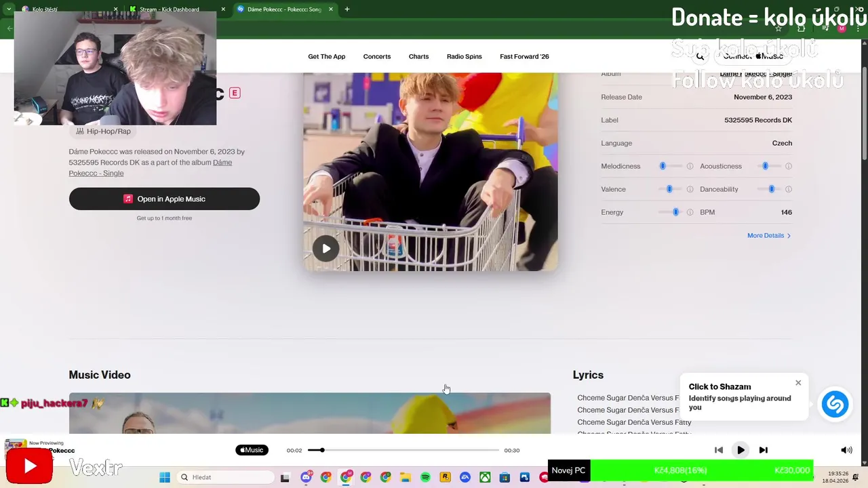The width and height of the screenshot is (868, 488).
Task: Open Get The App menu item
Action: pyautogui.click(x=327, y=56)
